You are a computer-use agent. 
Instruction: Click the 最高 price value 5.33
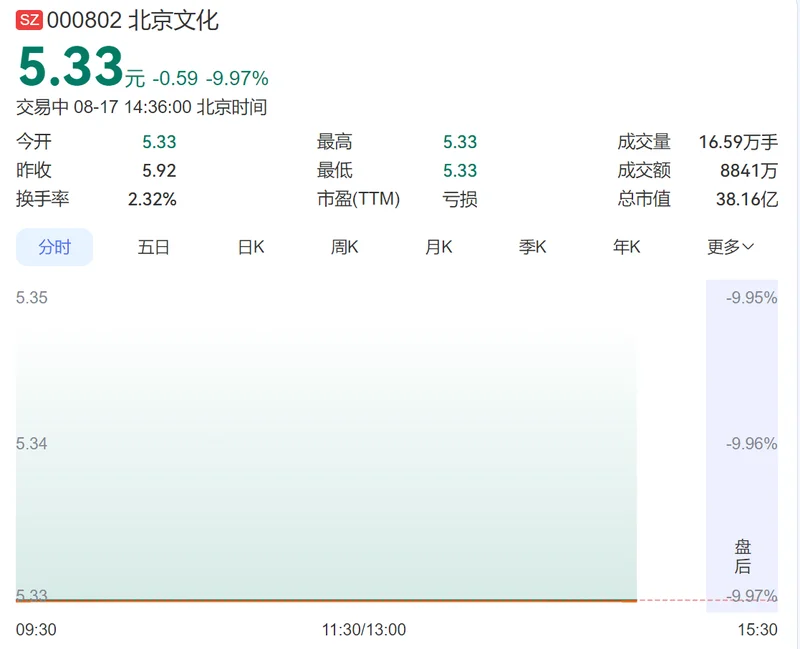[460, 142]
